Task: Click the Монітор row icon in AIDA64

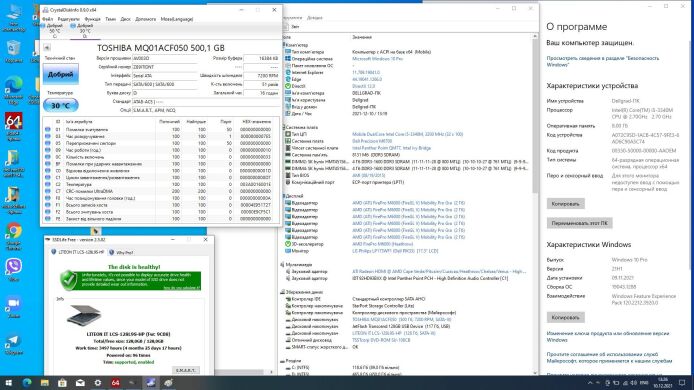Action: (x=288, y=251)
